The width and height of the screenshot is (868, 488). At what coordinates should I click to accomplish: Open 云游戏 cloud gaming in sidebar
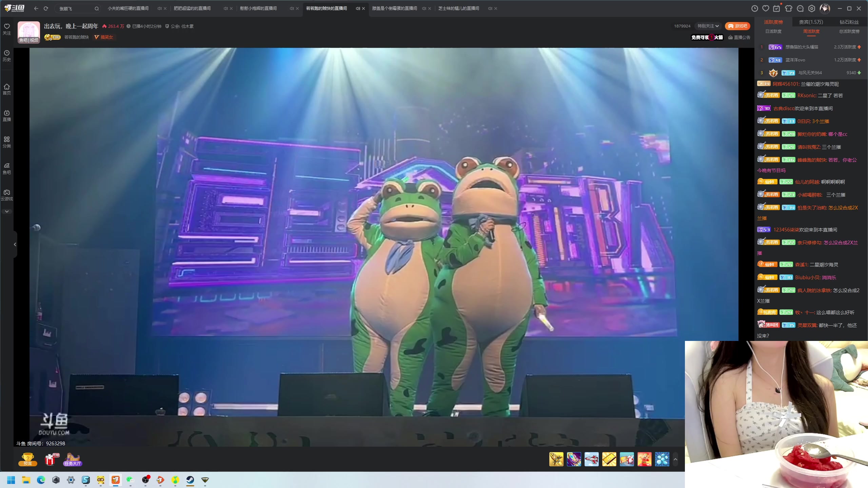tap(7, 195)
